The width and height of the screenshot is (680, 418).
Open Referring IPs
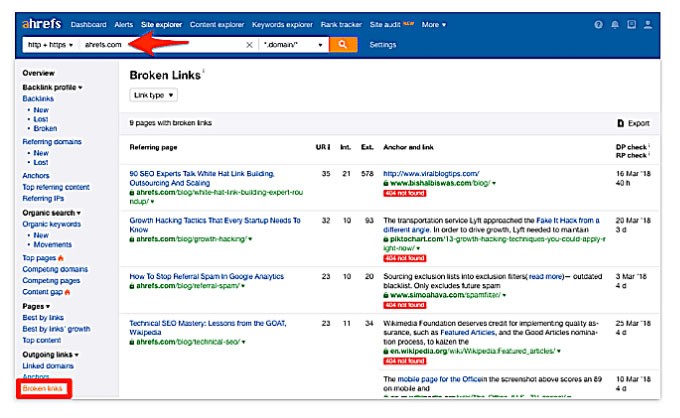tap(43, 199)
